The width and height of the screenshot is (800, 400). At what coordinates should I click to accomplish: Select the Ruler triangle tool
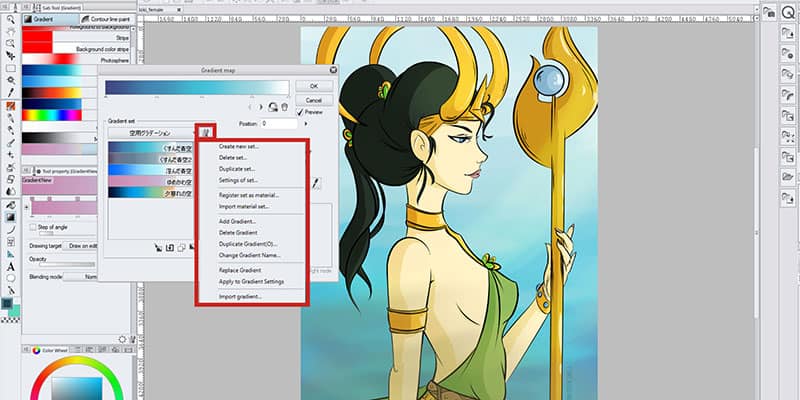tap(11, 254)
